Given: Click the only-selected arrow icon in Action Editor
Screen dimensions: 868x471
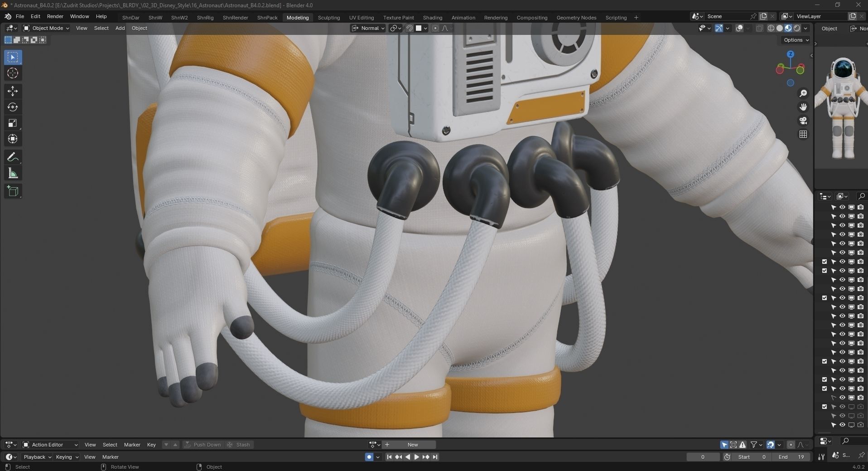Looking at the screenshot, I should pos(724,445).
